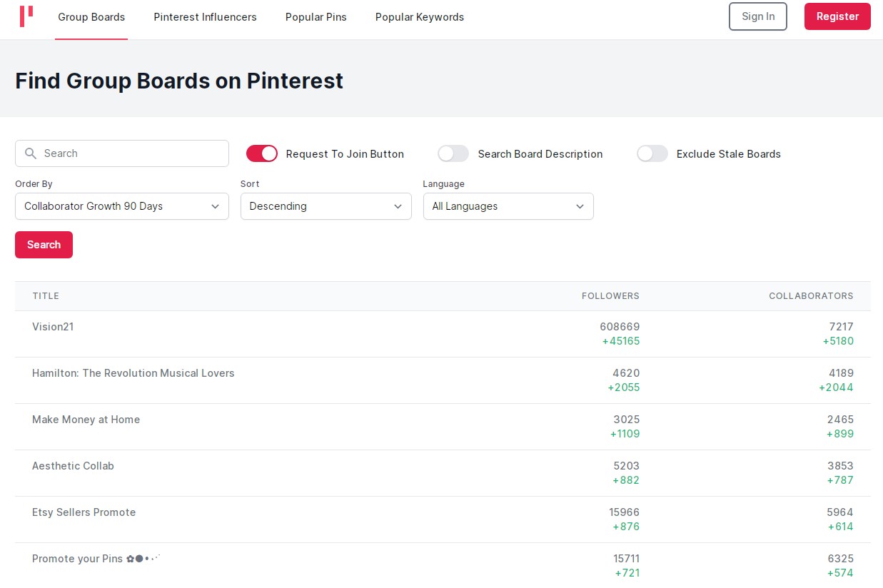Click follower growth value +876
This screenshot has height=588, width=883.
[x=626, y=527]
